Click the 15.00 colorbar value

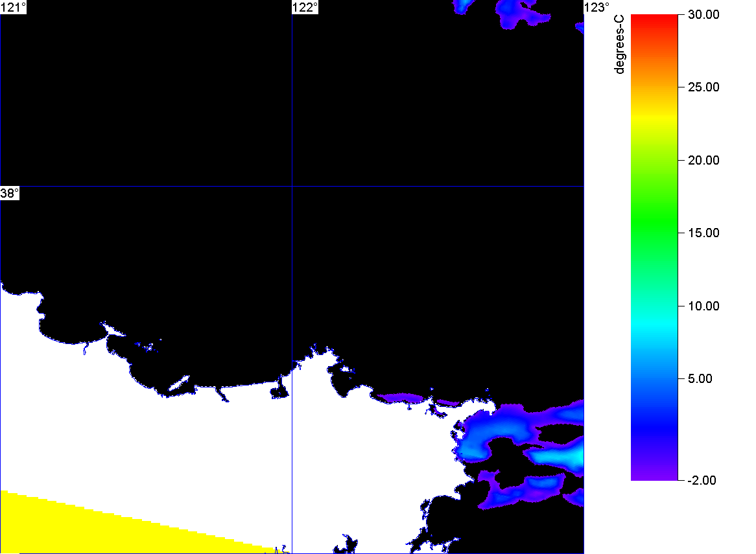click(x=703, y=233)
